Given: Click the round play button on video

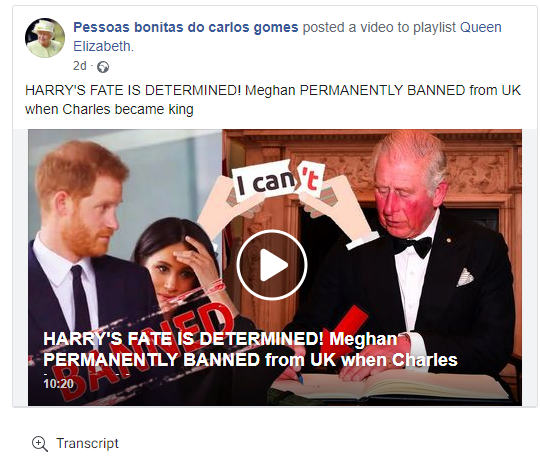Looking at the screenshot, I should 272,265.
